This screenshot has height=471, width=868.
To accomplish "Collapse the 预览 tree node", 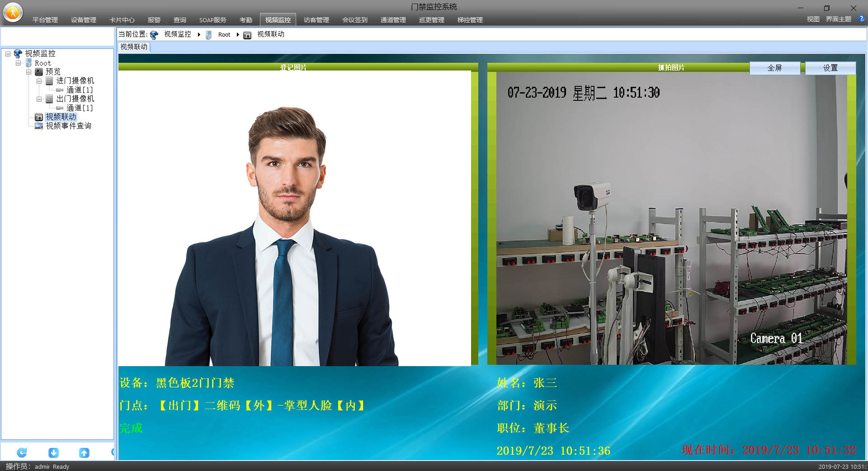I will [x=28, y=72].
